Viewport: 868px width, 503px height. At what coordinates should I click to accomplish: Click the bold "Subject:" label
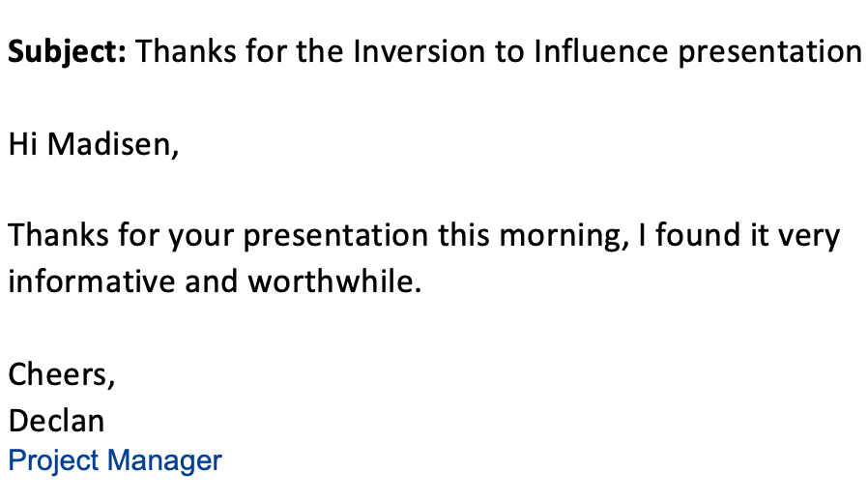coord(67,52)
